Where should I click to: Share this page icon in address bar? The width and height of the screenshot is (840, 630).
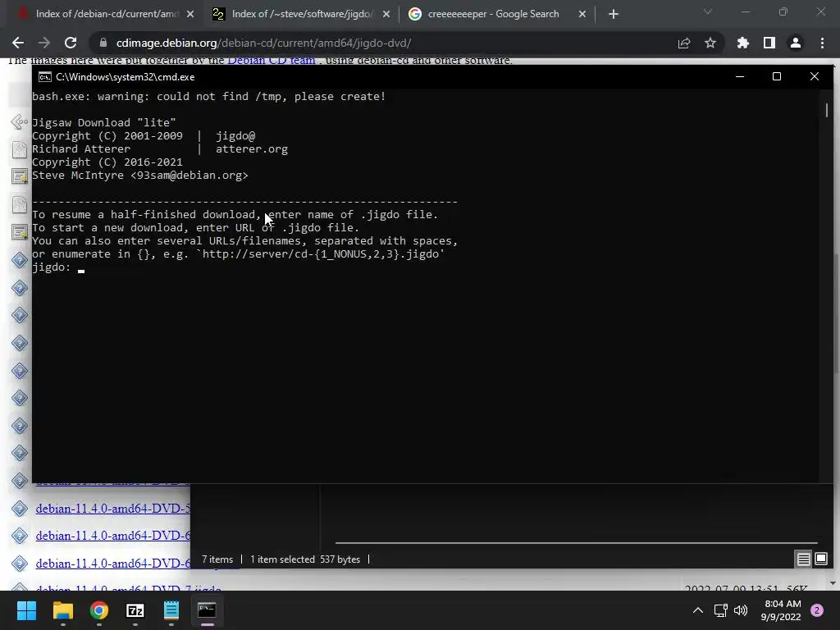coord(684,43)
